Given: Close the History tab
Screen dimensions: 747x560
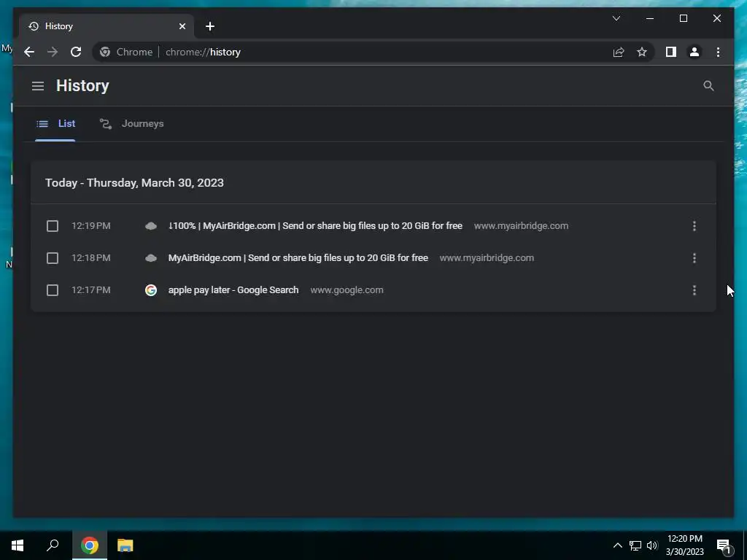Looking at the screenshot, I should 182,26.
